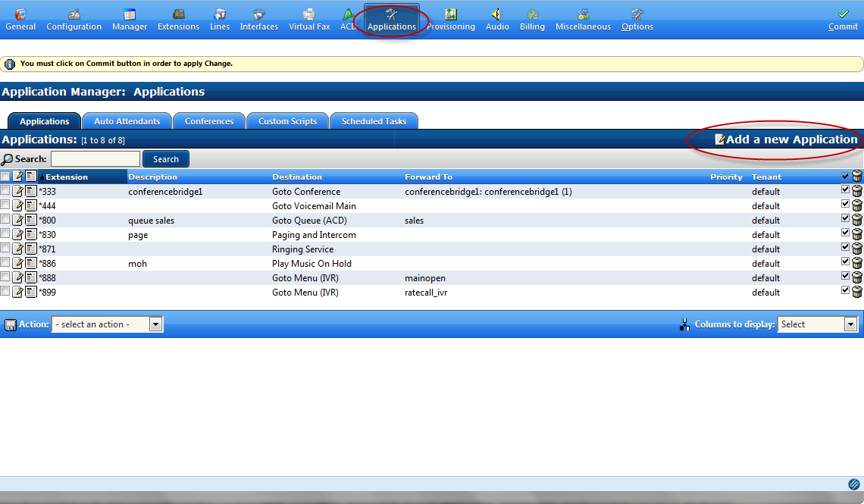The image size is (864, 504).
Task: Open the Audio speaker icon
Action: [x=497, y=14]
